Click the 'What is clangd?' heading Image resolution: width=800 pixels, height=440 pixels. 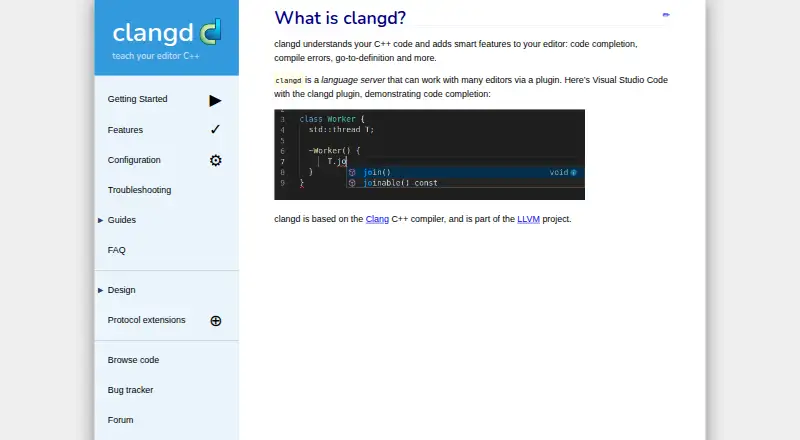tap(340, 18)
